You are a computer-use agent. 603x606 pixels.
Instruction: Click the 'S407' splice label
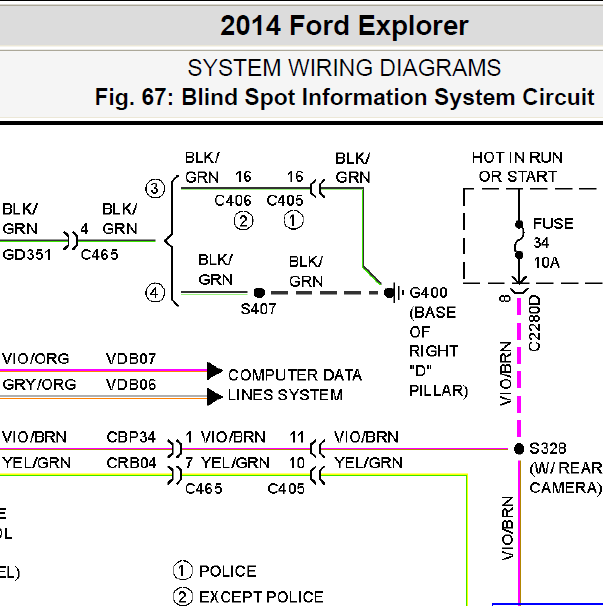[258, 309]
